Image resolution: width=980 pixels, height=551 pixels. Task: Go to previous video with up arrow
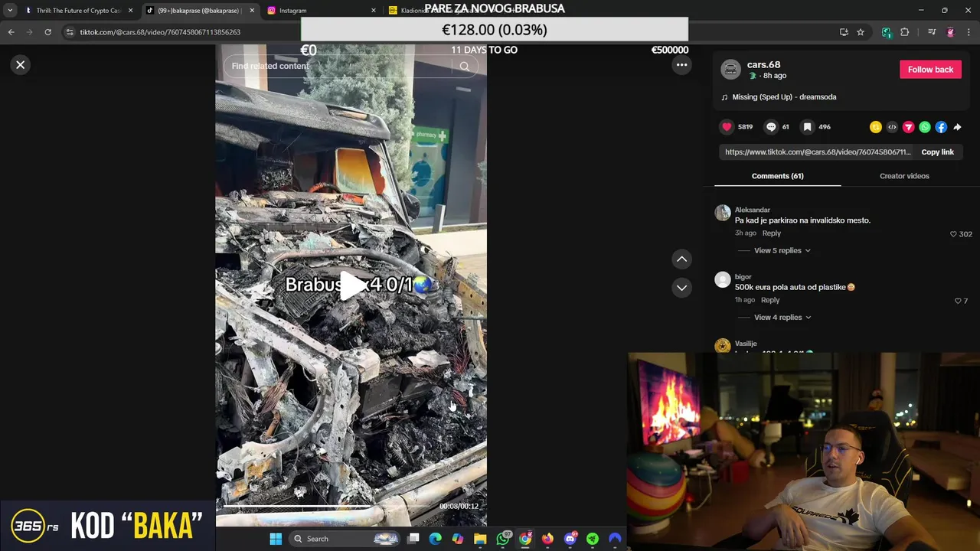[x=681, y=259]
